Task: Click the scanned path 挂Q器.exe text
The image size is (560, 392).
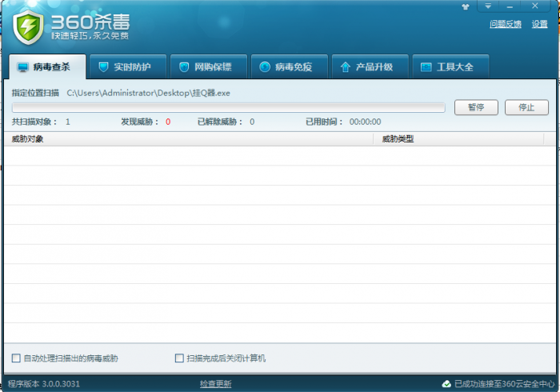Action: click(149, 93)
